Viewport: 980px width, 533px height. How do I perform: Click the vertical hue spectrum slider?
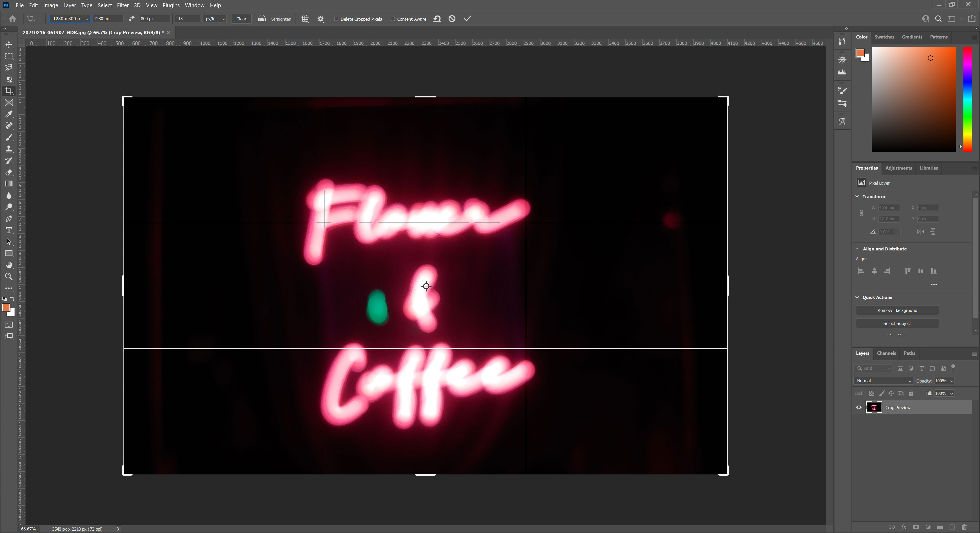[967, 99]
